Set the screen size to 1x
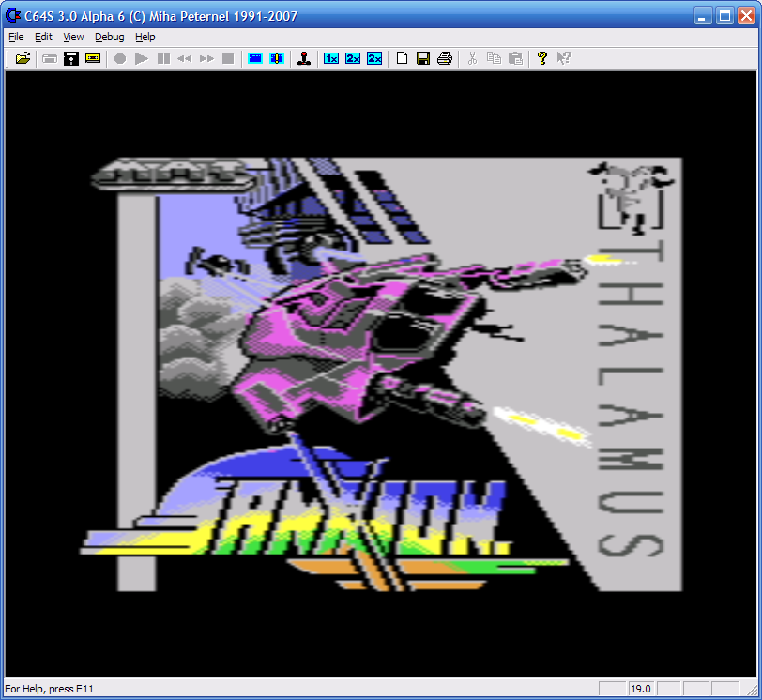This screenshot has height=700, width=762. coord(331,58)
